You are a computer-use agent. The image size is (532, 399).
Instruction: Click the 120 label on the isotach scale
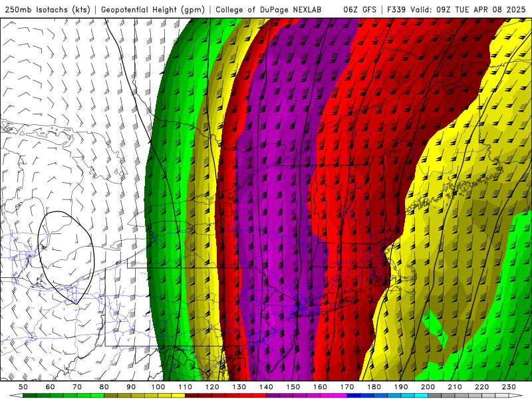pyautogui.click(x=212, y=387)
